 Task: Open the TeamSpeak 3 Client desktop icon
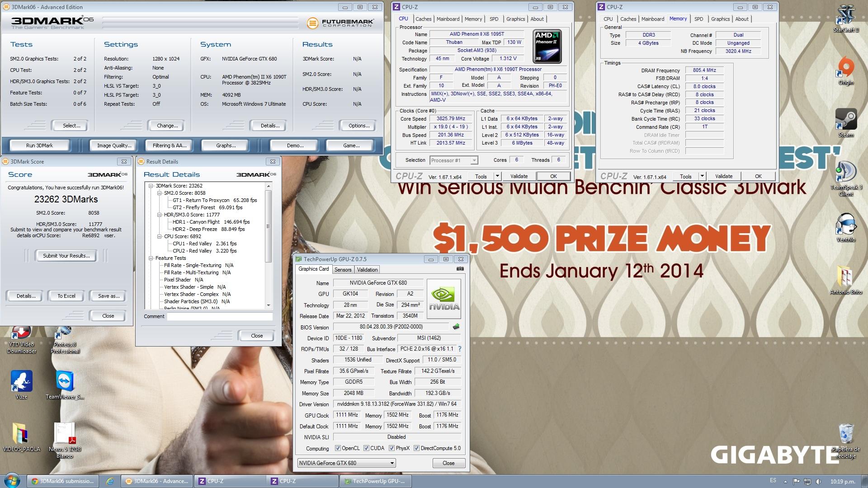click(846, 178)
